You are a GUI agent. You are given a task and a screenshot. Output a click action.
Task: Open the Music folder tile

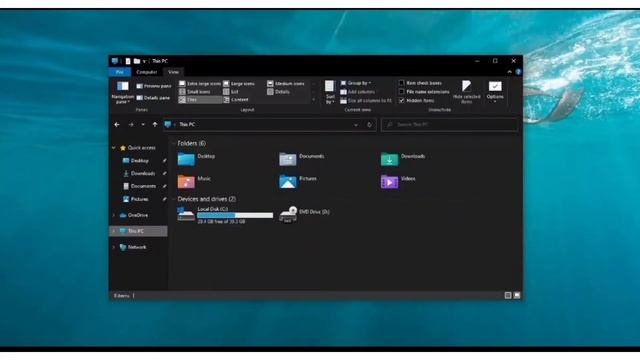point(195,181)
